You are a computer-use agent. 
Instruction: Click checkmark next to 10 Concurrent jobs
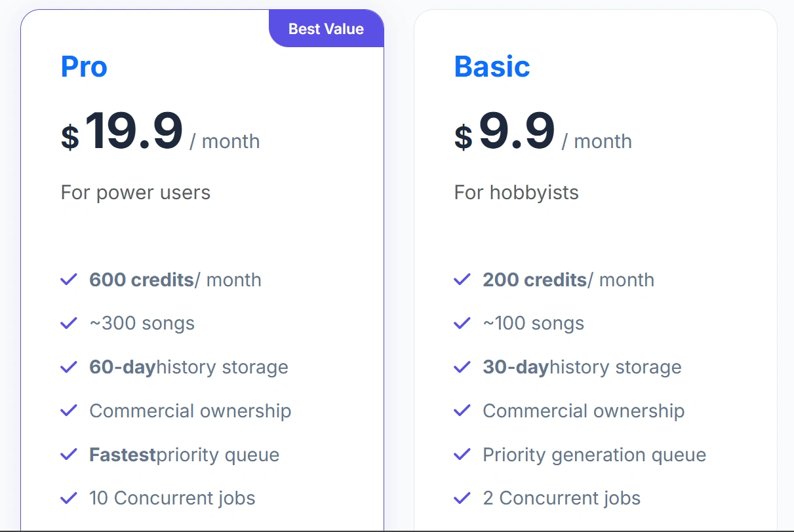pos(69,499)
